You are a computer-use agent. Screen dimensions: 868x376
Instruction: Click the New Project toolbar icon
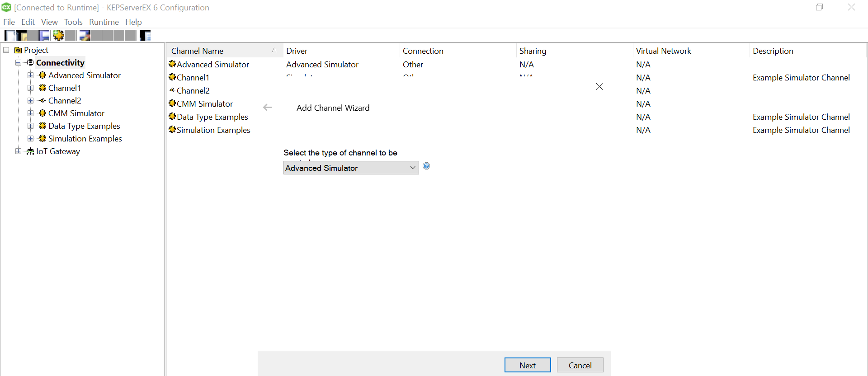[10, 35]
